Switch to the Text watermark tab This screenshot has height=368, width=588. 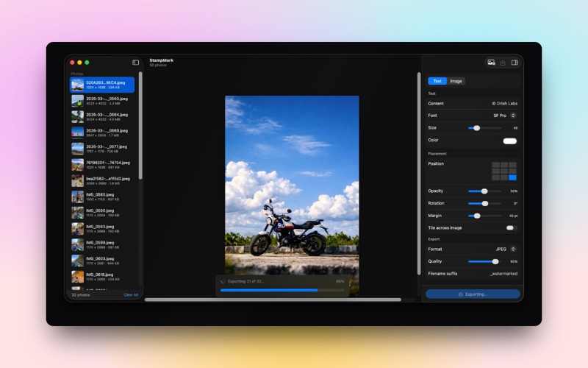point(437,81)
